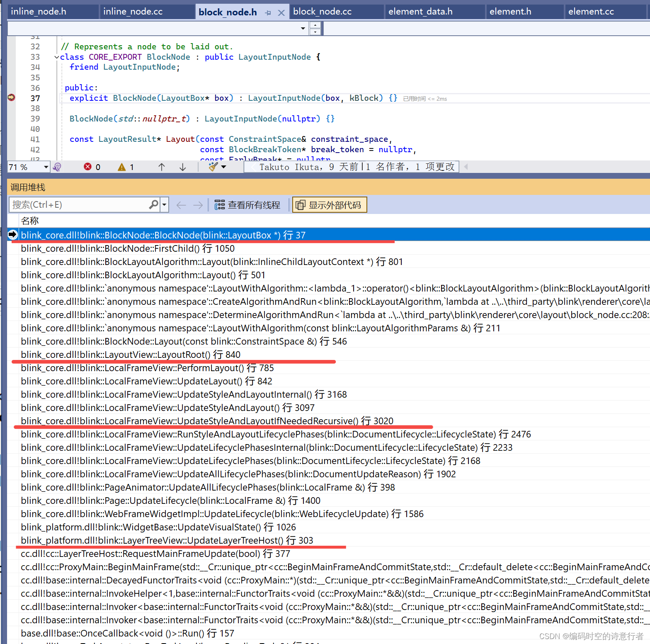Select the UpdateLifecyclePhasesInternal 行 2233 frame
Viewport: 650px width, 644px height.
pos(335,447)
